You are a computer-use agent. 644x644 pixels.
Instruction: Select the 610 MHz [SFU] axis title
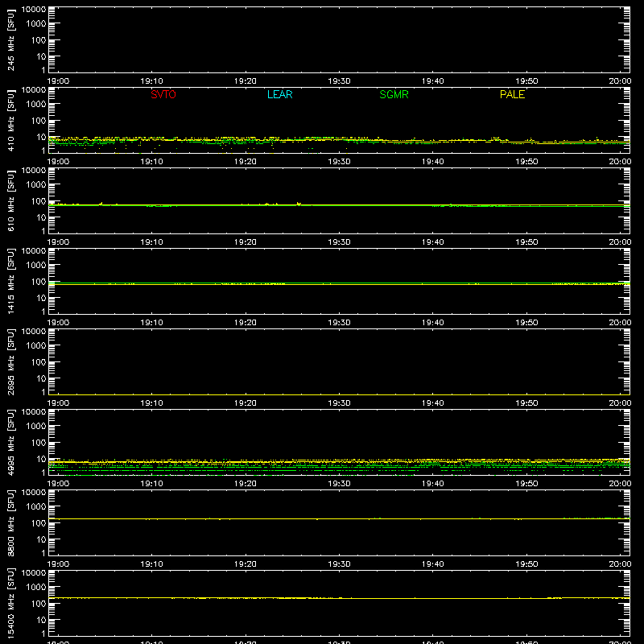(x=10, y=200)
